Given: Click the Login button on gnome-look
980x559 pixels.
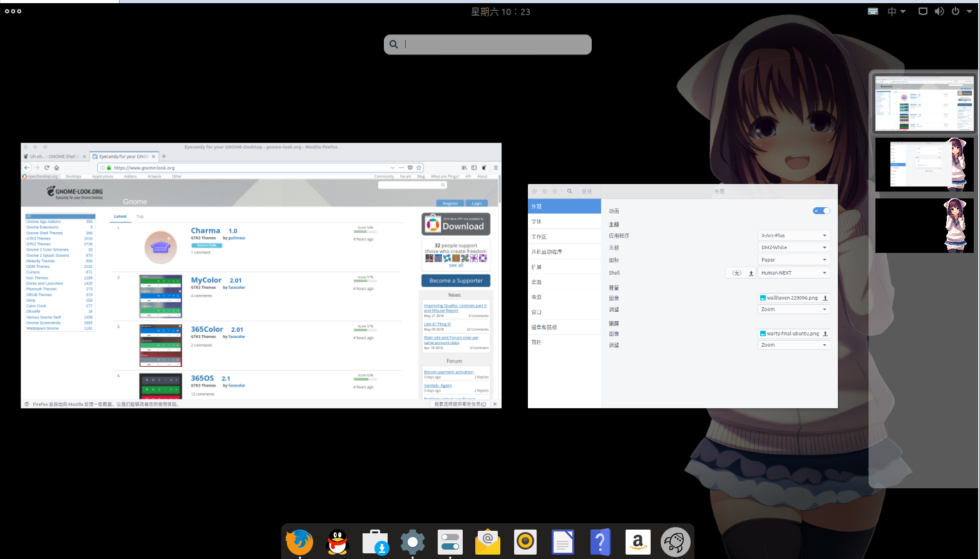Looking at the screenshot, I should (x=477, y=203).
